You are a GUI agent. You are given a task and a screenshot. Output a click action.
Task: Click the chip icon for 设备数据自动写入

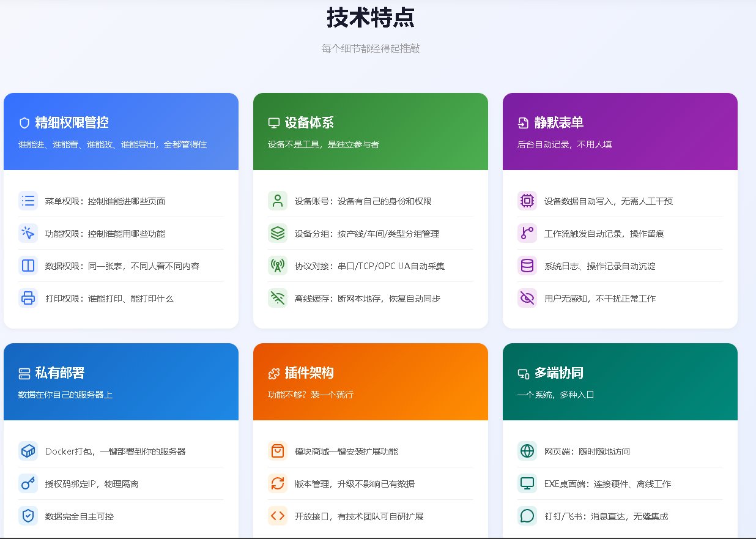(x=527, y=201)
